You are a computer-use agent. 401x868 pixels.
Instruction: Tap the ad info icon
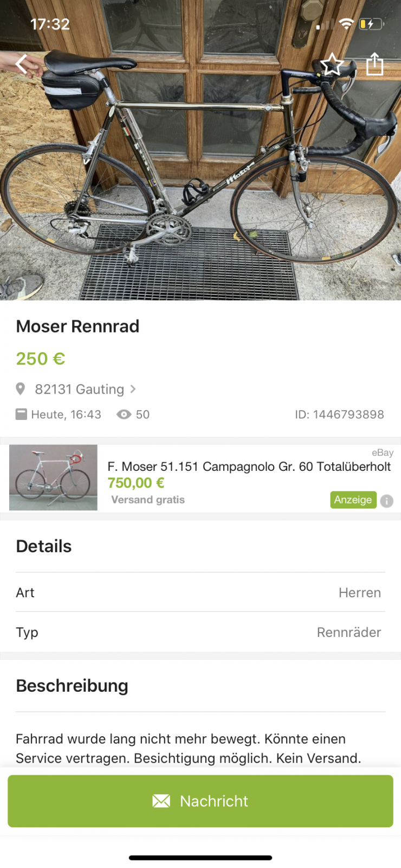tap(386, 501)
